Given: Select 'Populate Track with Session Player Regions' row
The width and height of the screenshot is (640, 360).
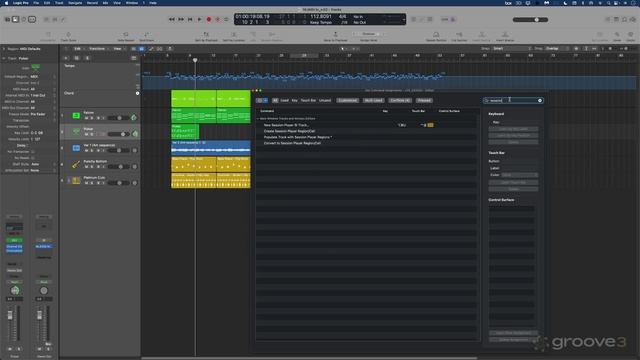Looking at the screenshot, I should (367, 138).
